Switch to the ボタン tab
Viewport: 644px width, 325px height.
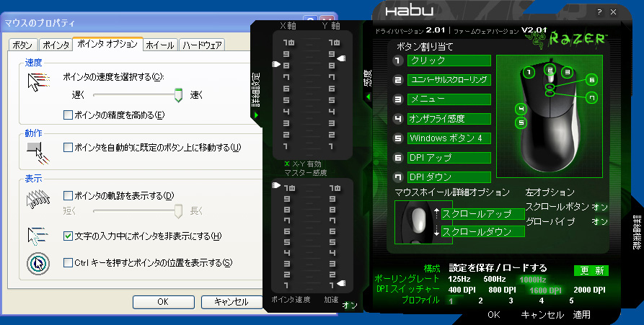pyautogui.click(x=22, y=45)
